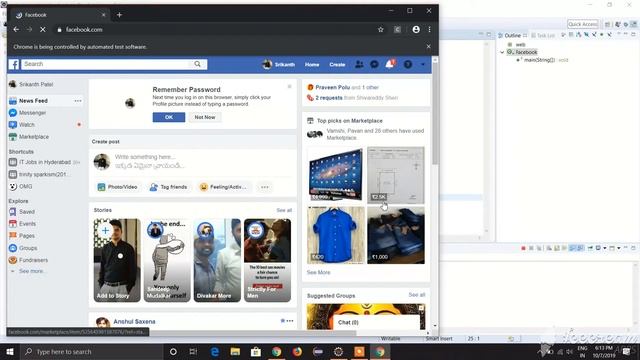Dismiss the automated test software banner

point(429,47)
